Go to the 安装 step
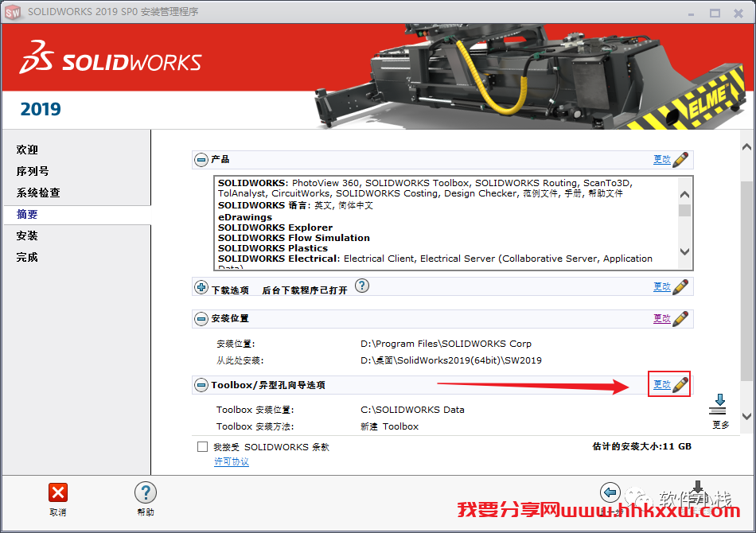756x533 pixels. pos(27,235)
